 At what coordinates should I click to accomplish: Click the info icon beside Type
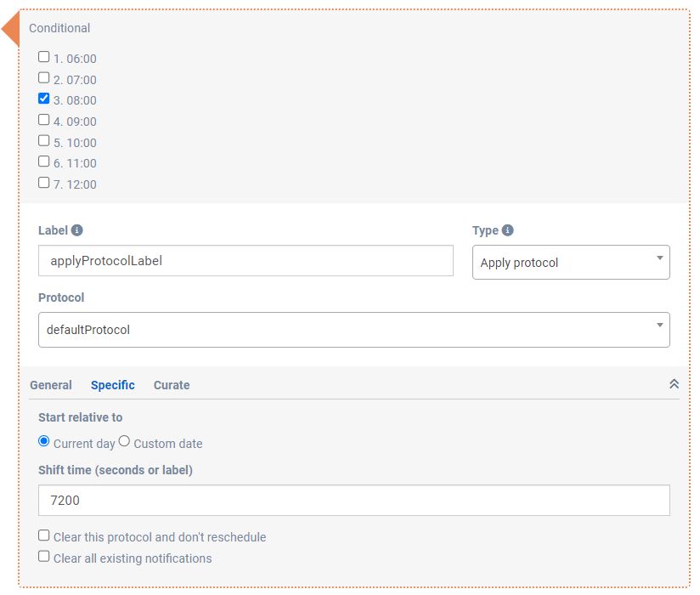point(508,230)
